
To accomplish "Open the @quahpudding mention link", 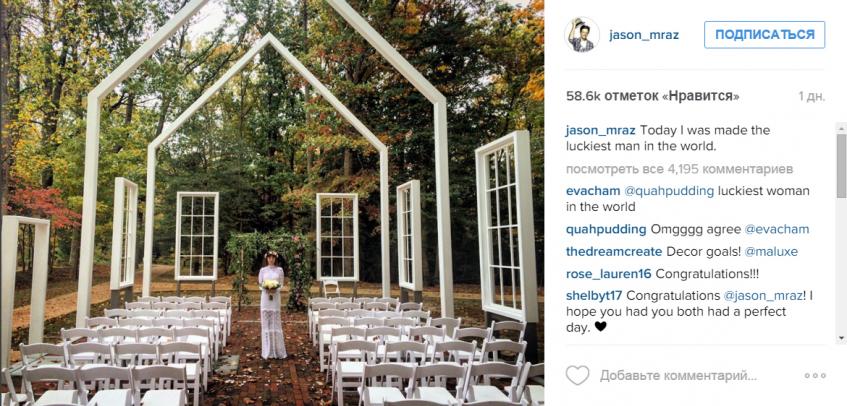I will pos(669,191).
